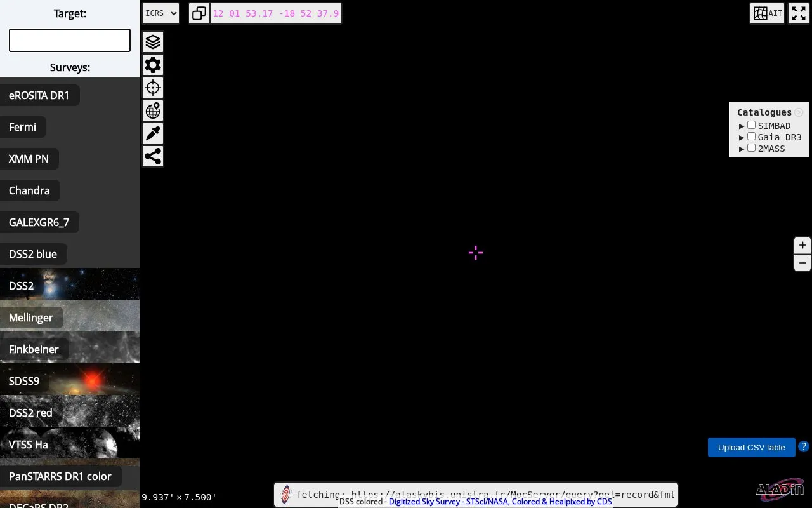
Task: Open the Digitized Sky Survey attribution link
Action: (500, 502)
